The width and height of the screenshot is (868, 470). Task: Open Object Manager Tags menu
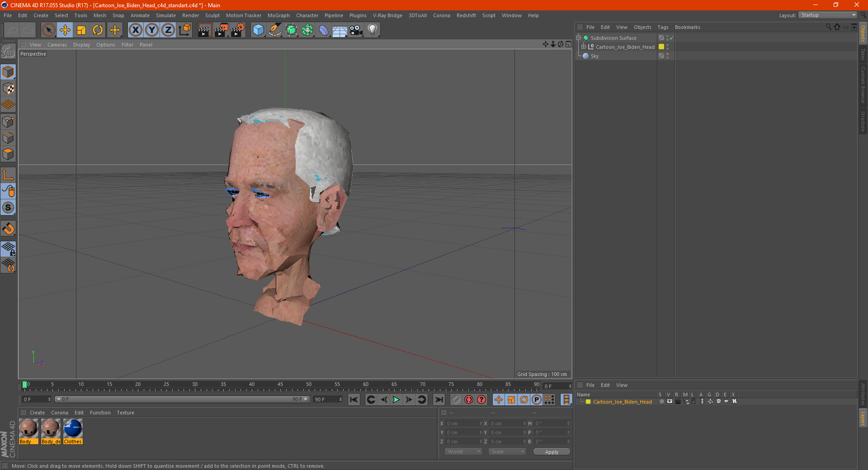click(x=663, y=27)
